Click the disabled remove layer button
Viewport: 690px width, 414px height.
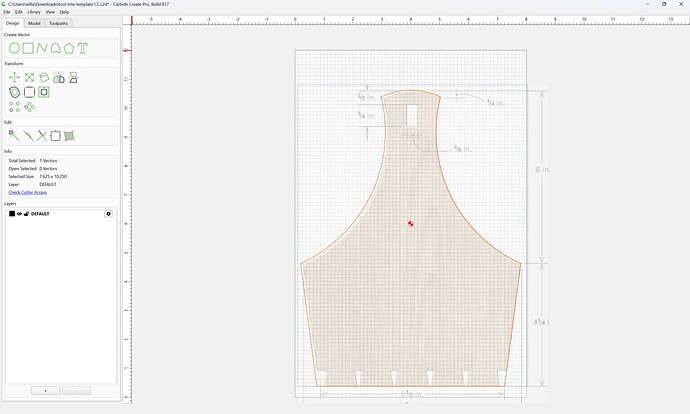77,391
